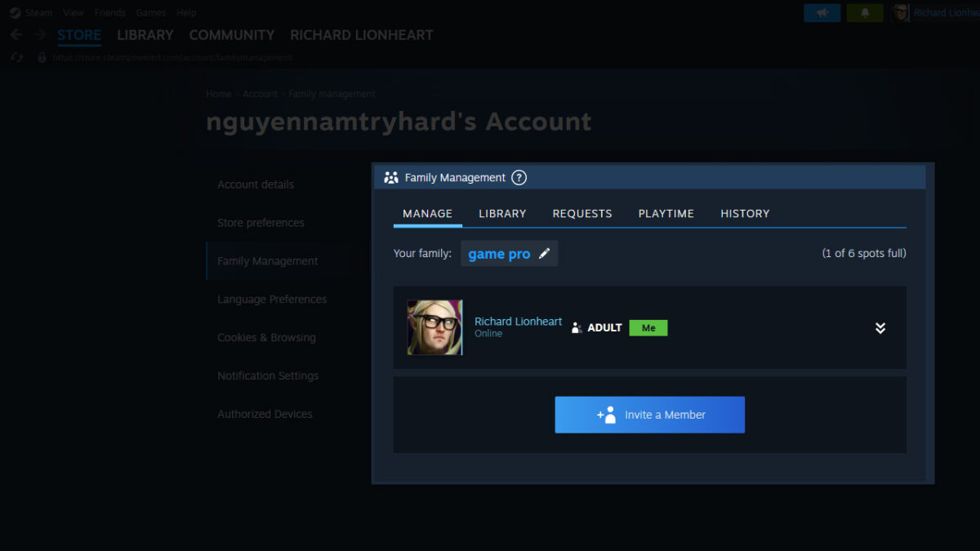Viewport: 980px width, 551px height.
Task: Switch to the HISTORY tab
Action: (745, 214)
